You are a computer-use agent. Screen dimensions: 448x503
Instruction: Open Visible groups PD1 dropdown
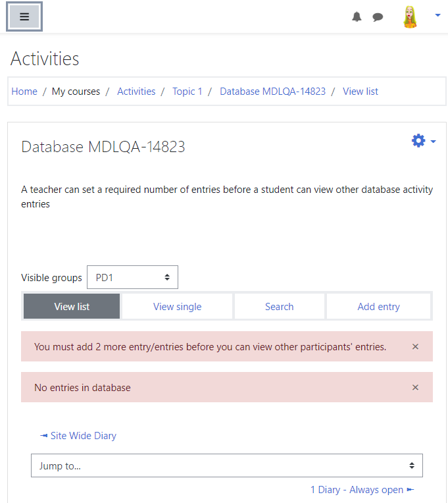click(132, 277)
